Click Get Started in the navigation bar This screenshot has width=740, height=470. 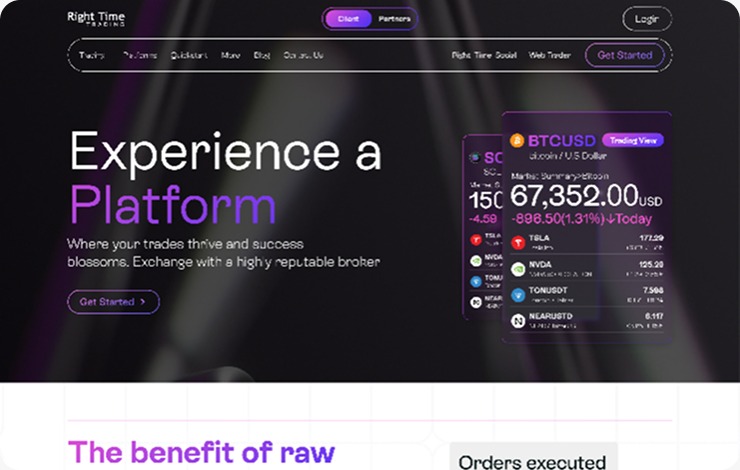pyautogui.click(x=625, y=55)
